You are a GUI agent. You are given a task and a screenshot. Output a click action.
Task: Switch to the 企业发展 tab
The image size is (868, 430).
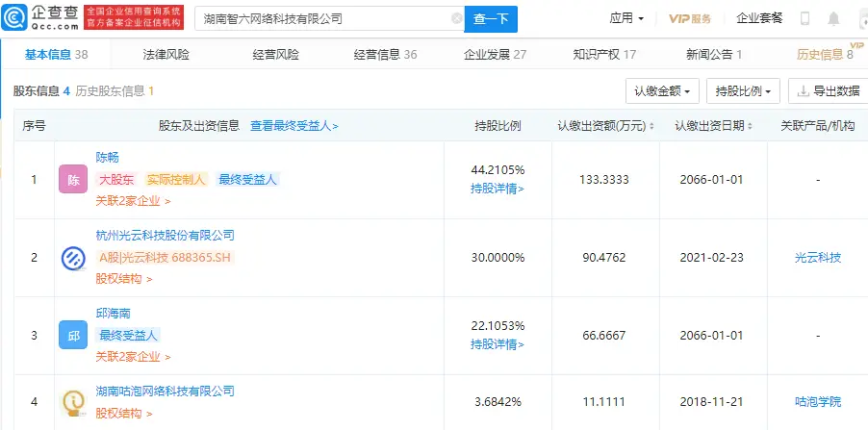[x=495, y=54]
